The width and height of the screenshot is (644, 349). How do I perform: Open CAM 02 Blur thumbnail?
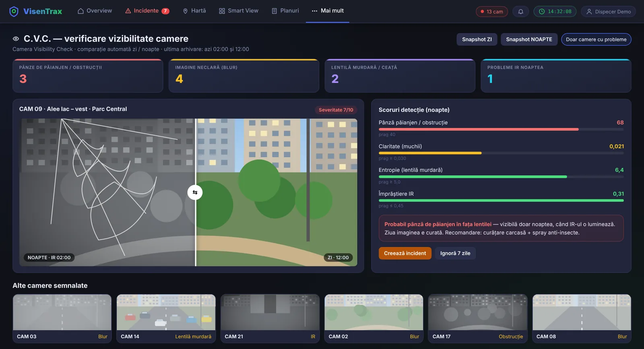374,318
